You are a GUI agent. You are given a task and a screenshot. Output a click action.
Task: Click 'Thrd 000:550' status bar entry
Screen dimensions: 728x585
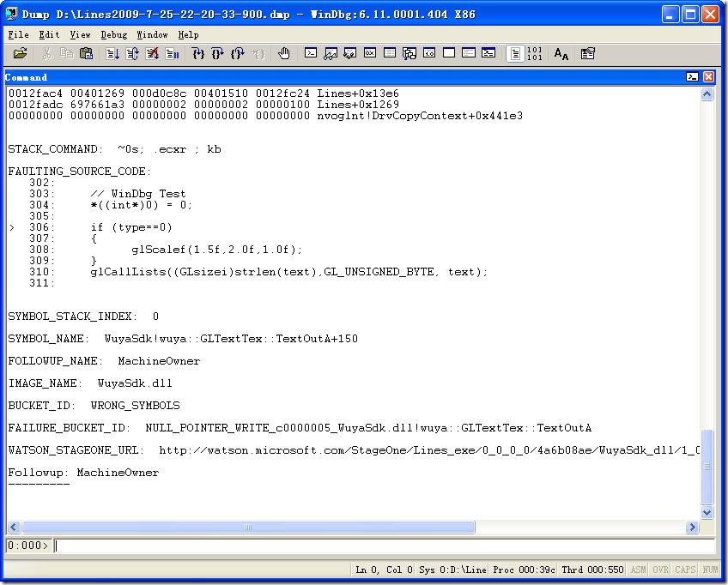pyautogui.click(x=592, y=570)
